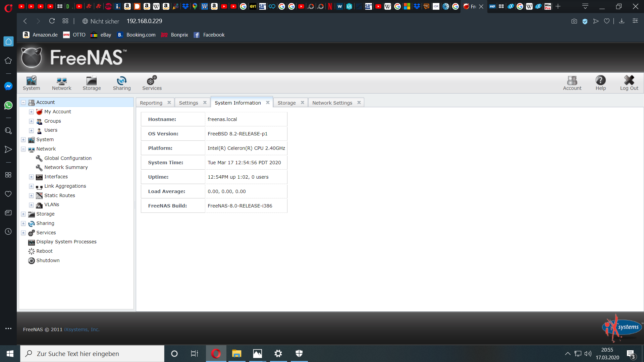This screenshot has width=644, height=362.
Task: Click Reboot in the sidebar tree
Action: (x=44, y=251)
